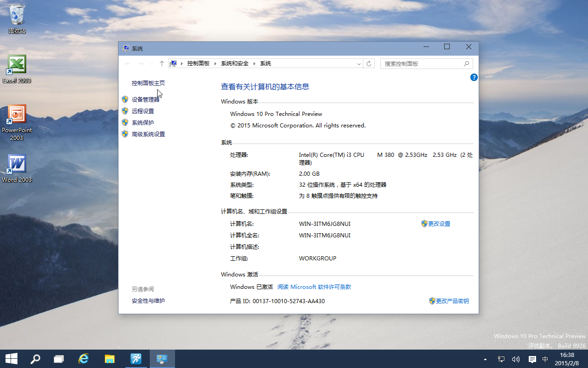
Task: Go back using the back arrow
Action: tap(128, 63)
